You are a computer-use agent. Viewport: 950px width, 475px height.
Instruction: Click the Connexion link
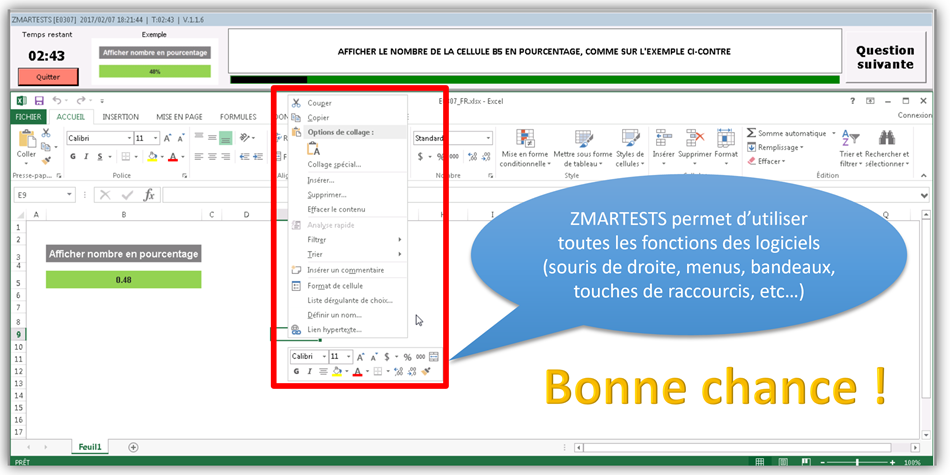point(914,115)
